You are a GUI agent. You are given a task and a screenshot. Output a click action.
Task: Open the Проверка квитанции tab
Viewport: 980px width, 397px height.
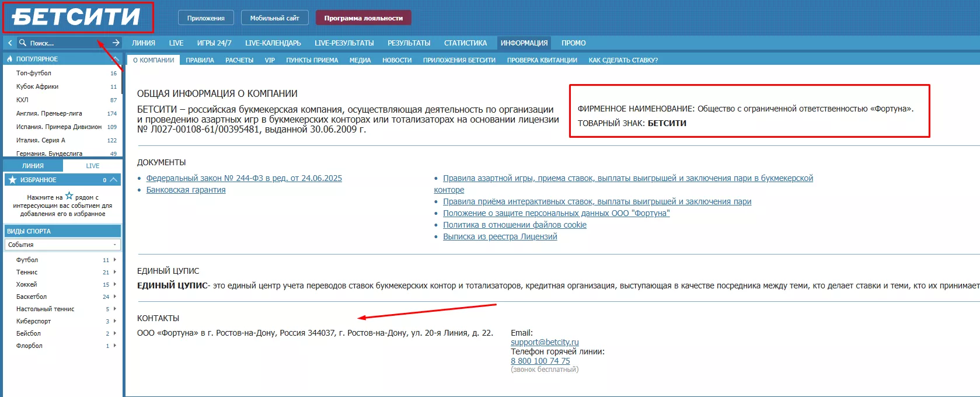542,60
